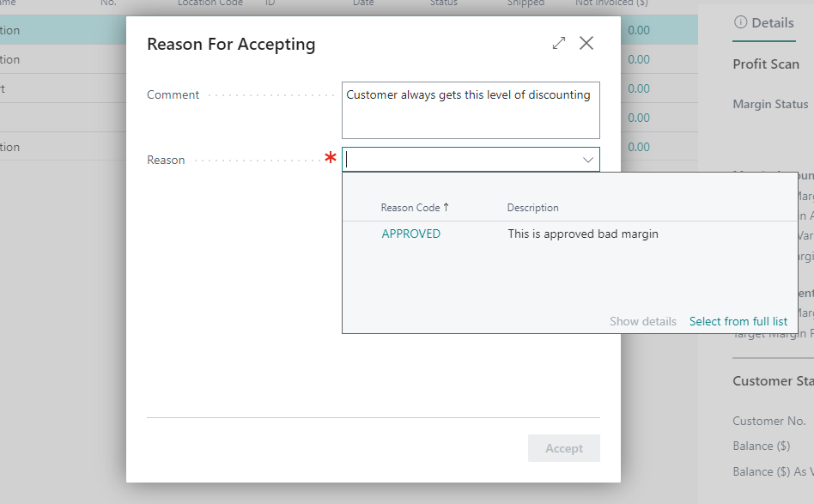814x504 pixels.
Task: Collapse the Profit Scan section heading
Action: [x=765, y=64]
